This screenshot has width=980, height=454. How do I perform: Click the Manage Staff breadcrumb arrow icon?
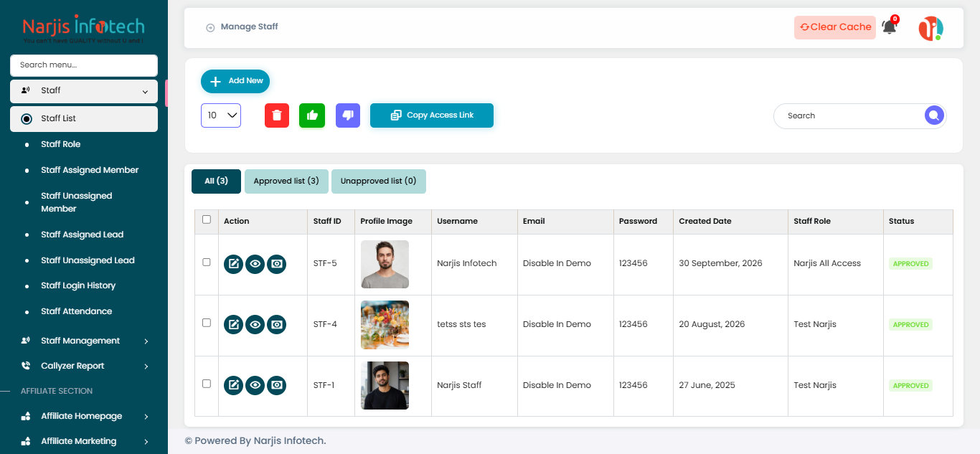pyautogui.click(x=210, y=27)
